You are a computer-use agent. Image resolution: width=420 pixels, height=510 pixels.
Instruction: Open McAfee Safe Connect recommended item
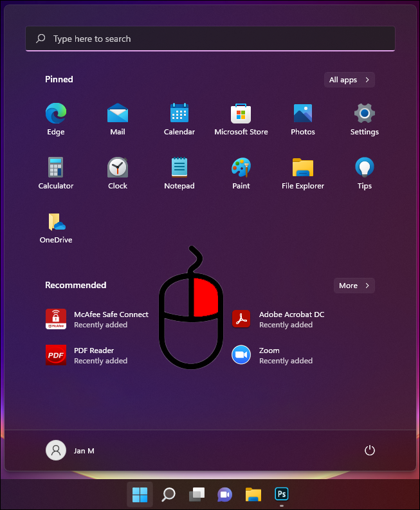(x=98, y=319)
